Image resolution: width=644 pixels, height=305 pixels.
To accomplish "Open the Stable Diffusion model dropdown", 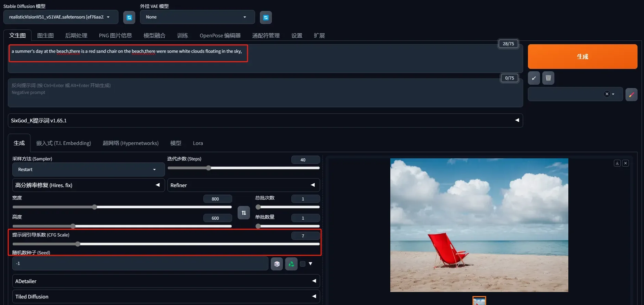I will (x=61, y=17).
